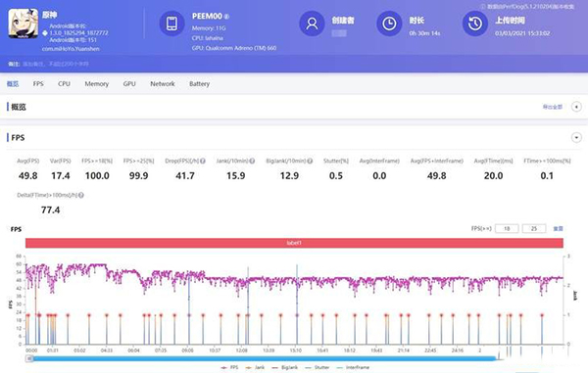Click the FPS threshold field showing 25

coord(534,228)
